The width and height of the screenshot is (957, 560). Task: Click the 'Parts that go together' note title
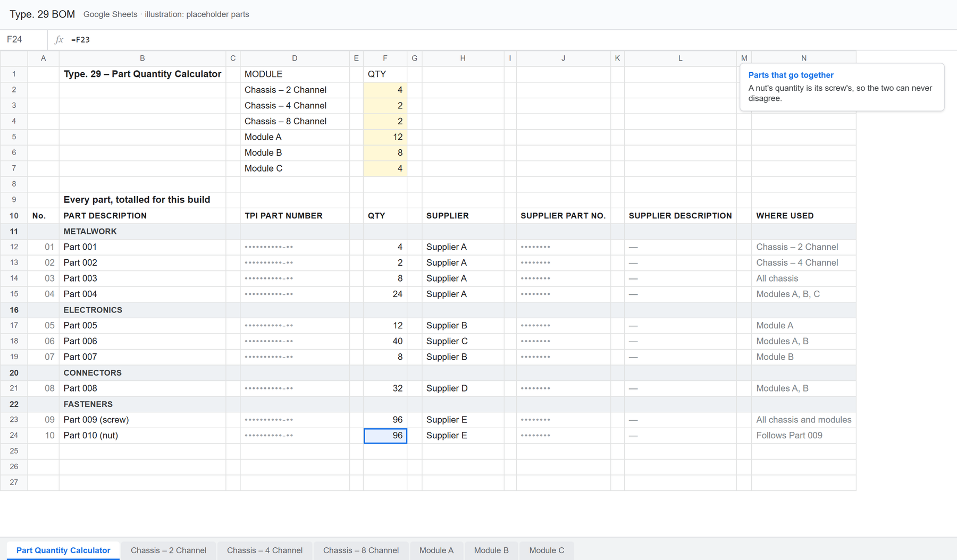point(791,75)
